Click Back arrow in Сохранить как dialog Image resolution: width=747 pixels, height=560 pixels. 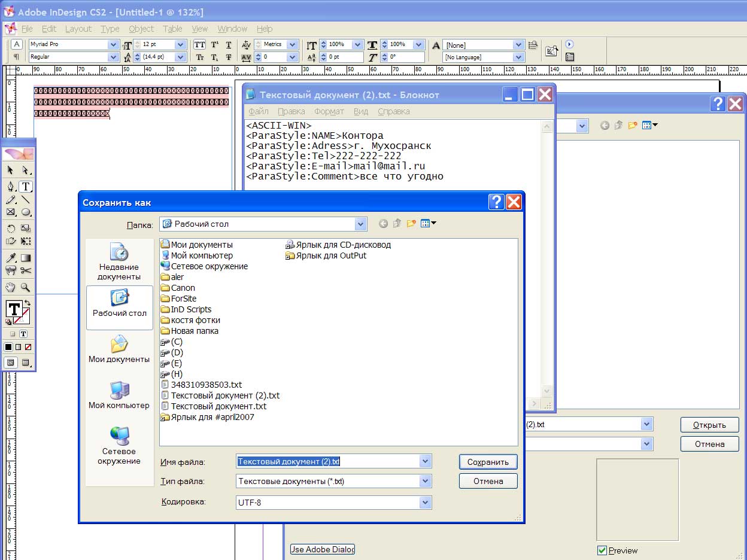coord(384,224)
